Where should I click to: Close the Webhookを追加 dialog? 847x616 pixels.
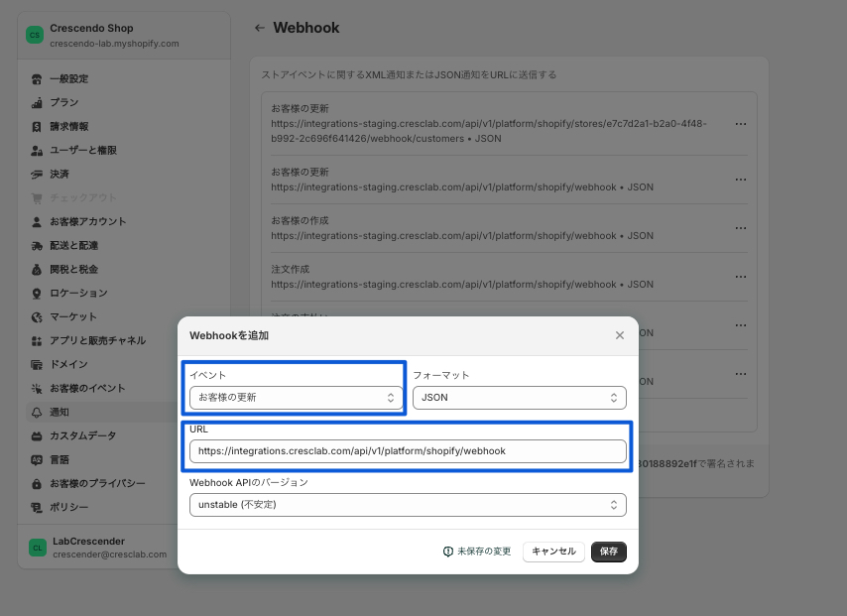(x=620, y=335)
